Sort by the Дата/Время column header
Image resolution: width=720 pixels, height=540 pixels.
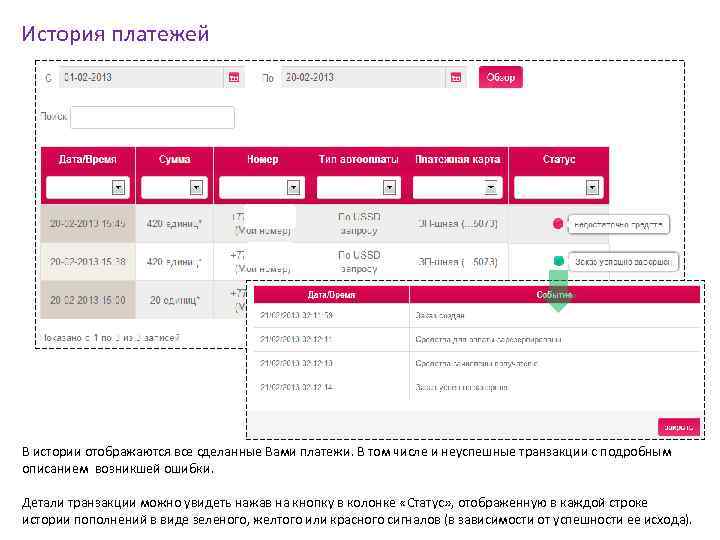[87, 159]
